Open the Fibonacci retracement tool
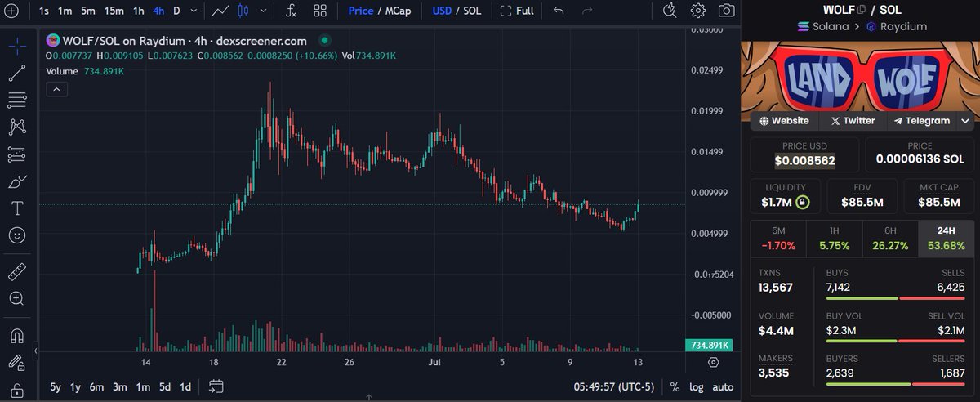 [x=16, y=100]
